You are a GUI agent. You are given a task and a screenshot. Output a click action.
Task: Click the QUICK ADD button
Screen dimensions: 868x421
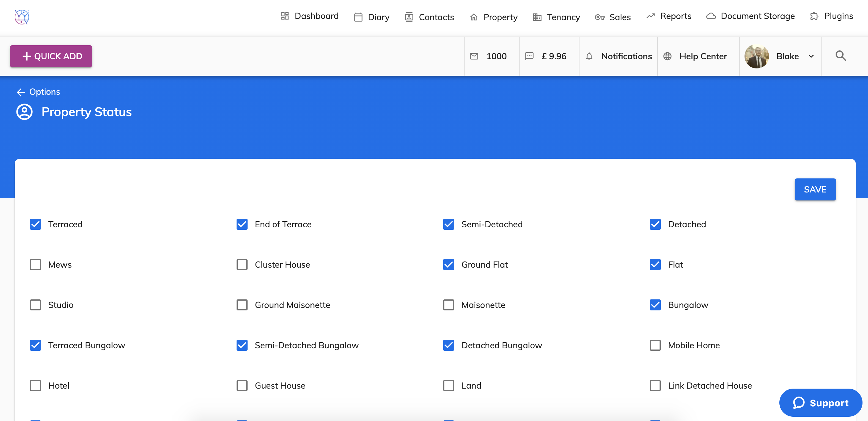pos(51,56)
